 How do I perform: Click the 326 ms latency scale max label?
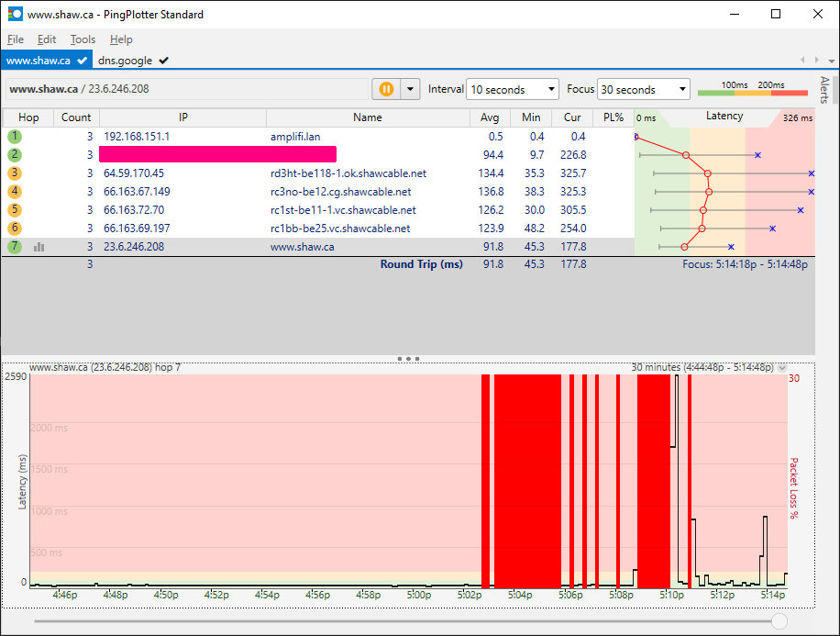point(798,118)
